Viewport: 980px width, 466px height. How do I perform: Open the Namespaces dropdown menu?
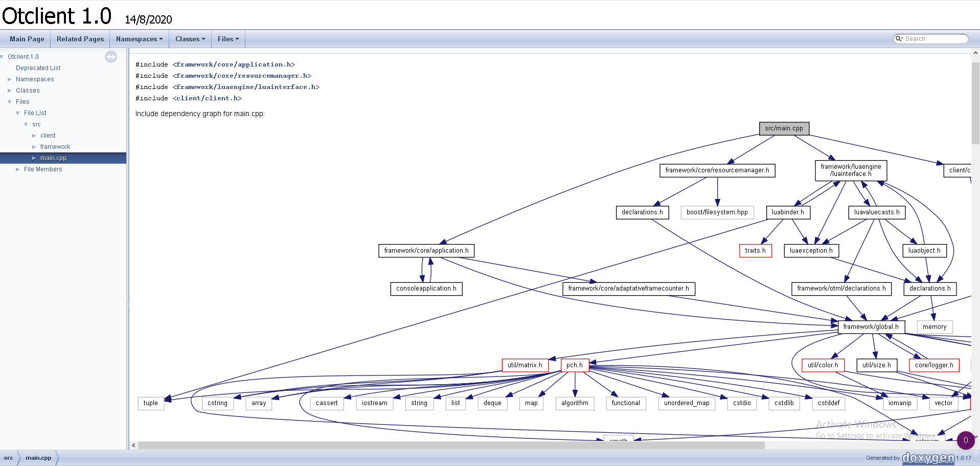(139, 39)
